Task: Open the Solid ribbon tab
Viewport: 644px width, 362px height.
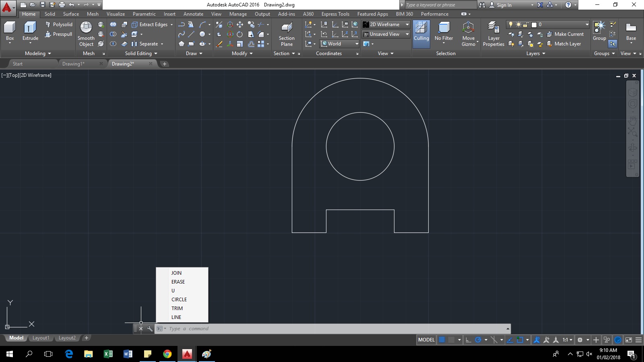Action: pos(50,14)
